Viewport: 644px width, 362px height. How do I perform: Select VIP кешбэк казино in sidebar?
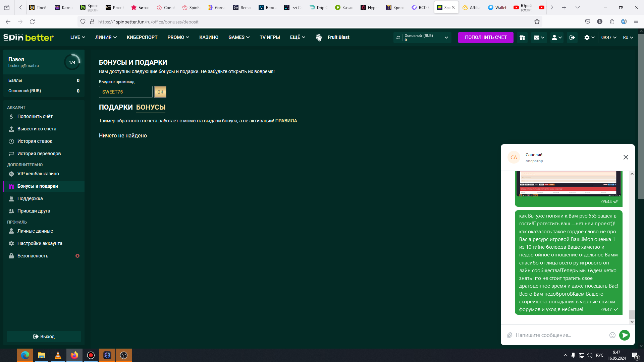click(38, 174)
